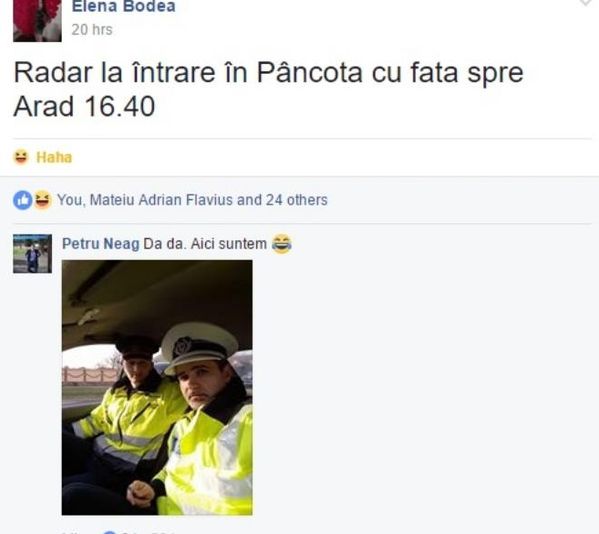Show the 24 others who reacted

pos(297,200)
